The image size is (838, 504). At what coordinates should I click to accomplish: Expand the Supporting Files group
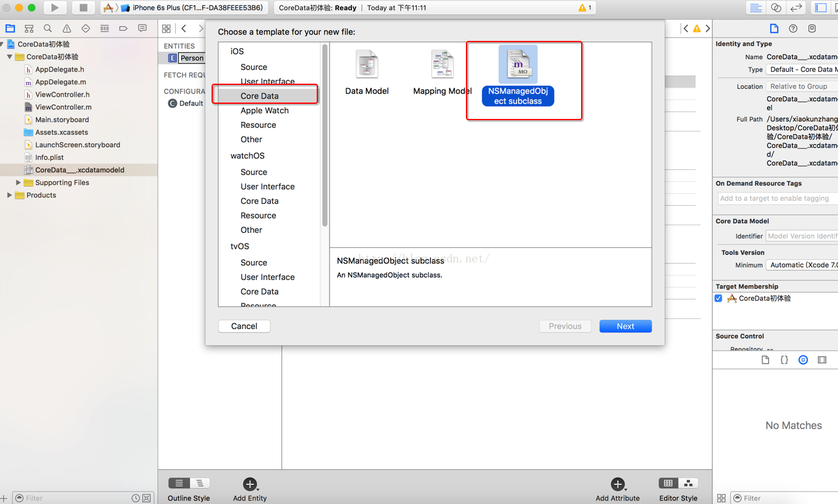click(x=18, y=182)
